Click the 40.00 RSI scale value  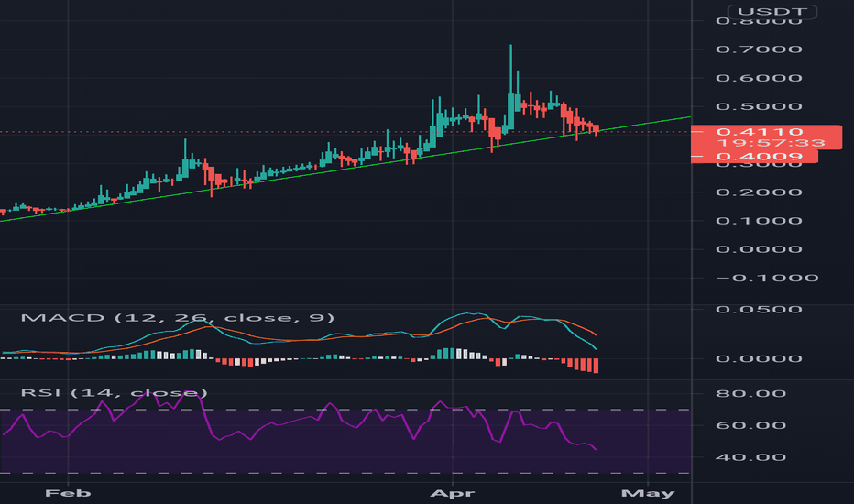point(751,457)
